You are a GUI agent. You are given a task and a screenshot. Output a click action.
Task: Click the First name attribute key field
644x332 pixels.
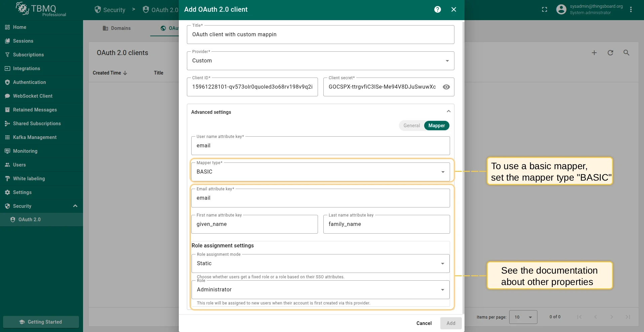pyautogui.click(x=254, y=224)
